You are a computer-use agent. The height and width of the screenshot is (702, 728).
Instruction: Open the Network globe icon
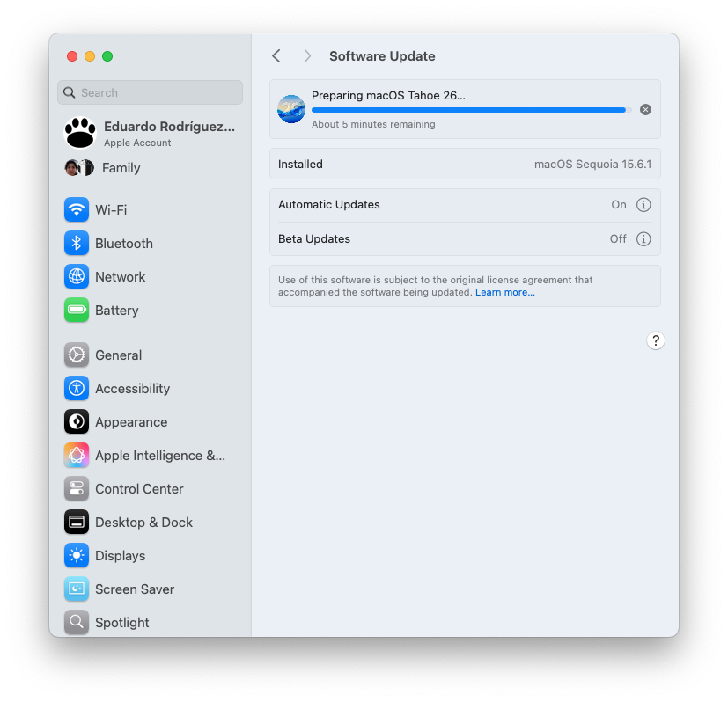77,277
